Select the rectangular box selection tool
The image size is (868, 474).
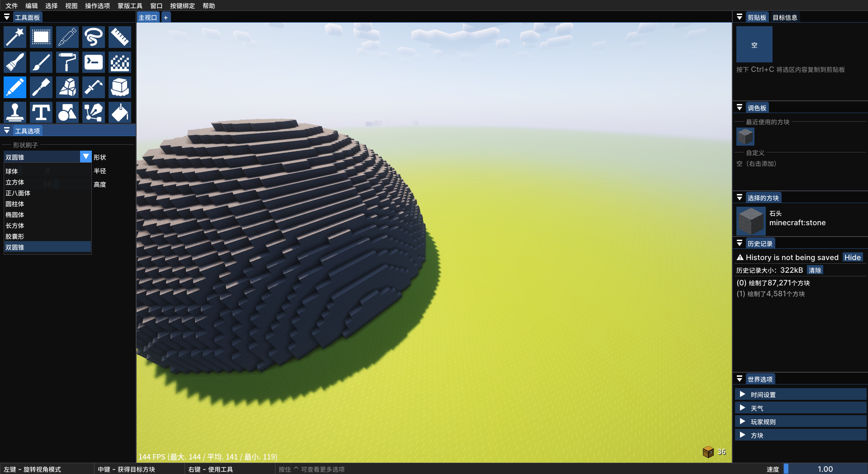pos(41,37)
